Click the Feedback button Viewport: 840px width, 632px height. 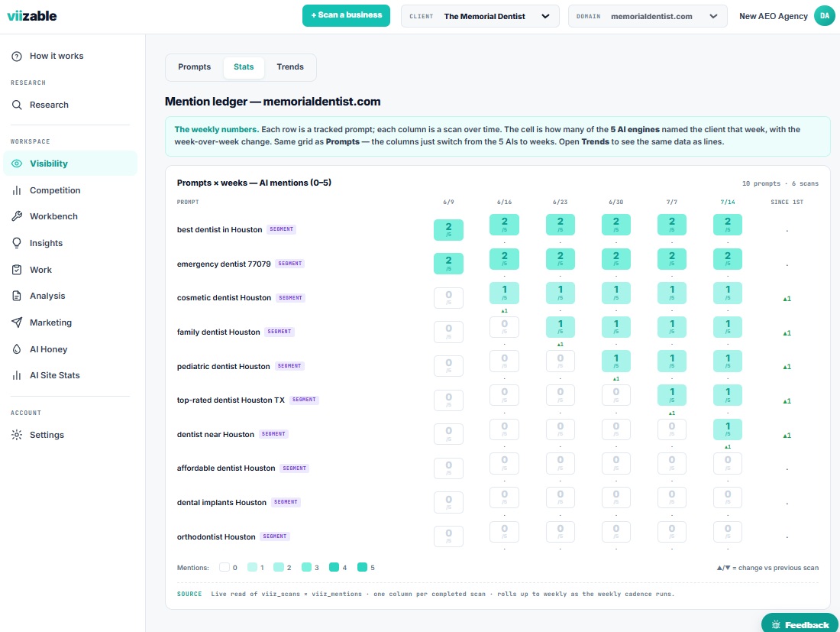click(x=800, y=624)
